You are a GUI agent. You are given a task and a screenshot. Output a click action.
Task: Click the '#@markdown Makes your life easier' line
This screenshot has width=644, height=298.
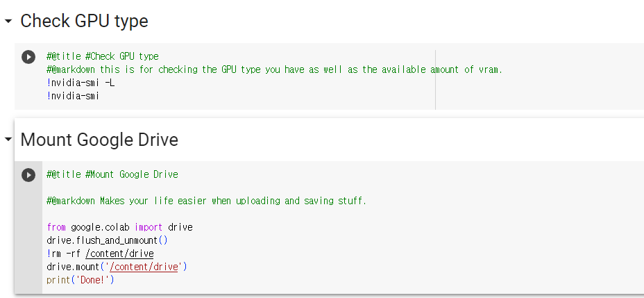coord(207,201)
